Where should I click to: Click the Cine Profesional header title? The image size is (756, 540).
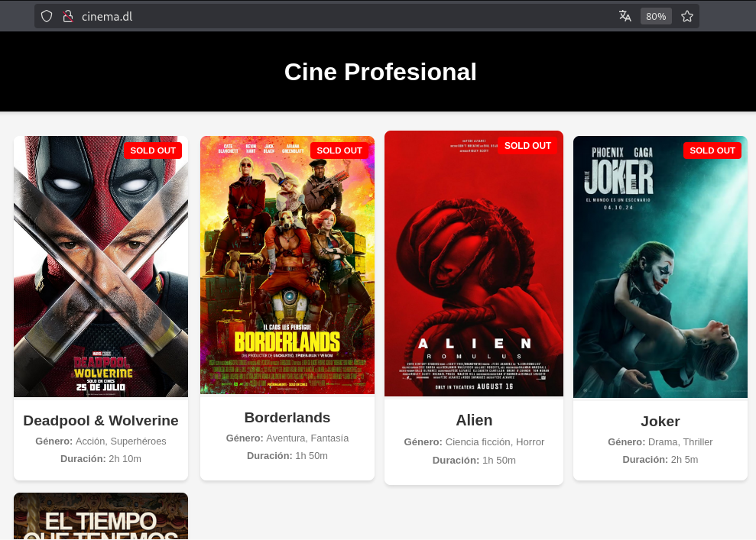coord(380,73)
